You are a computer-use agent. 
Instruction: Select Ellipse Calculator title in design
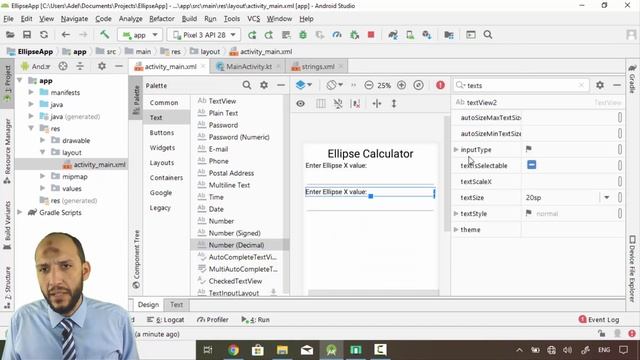(370, 154)
